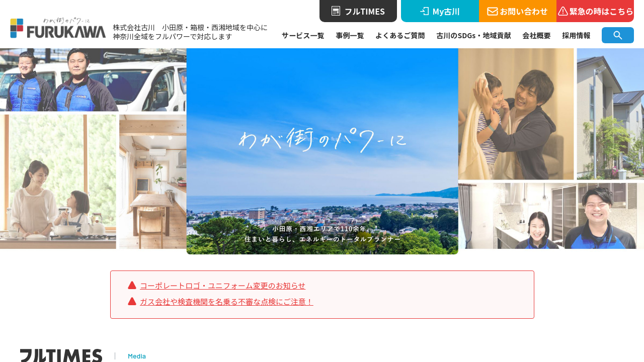Open 採用情報 recruitment page
Image resolution: width=644 pixels, height=362 pixels.
576,35
